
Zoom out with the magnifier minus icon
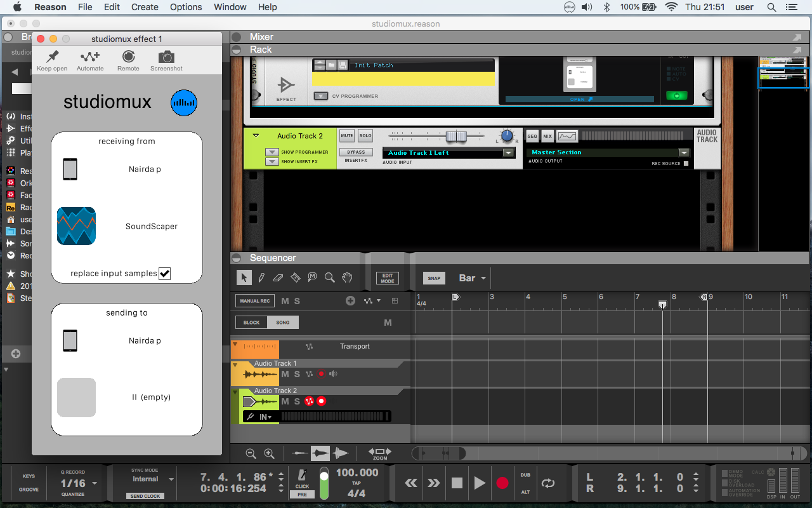coord(251,453)
